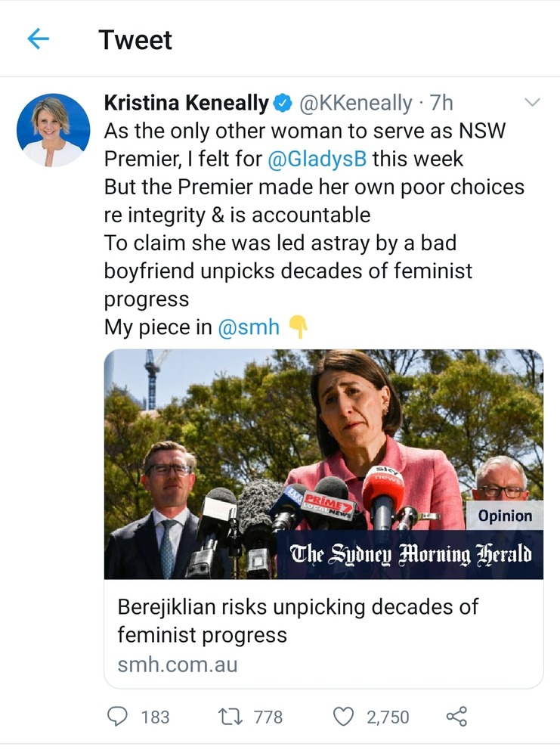Click the pointing-down hand emoji
This screenshot has width=560, height=756.
299,327
